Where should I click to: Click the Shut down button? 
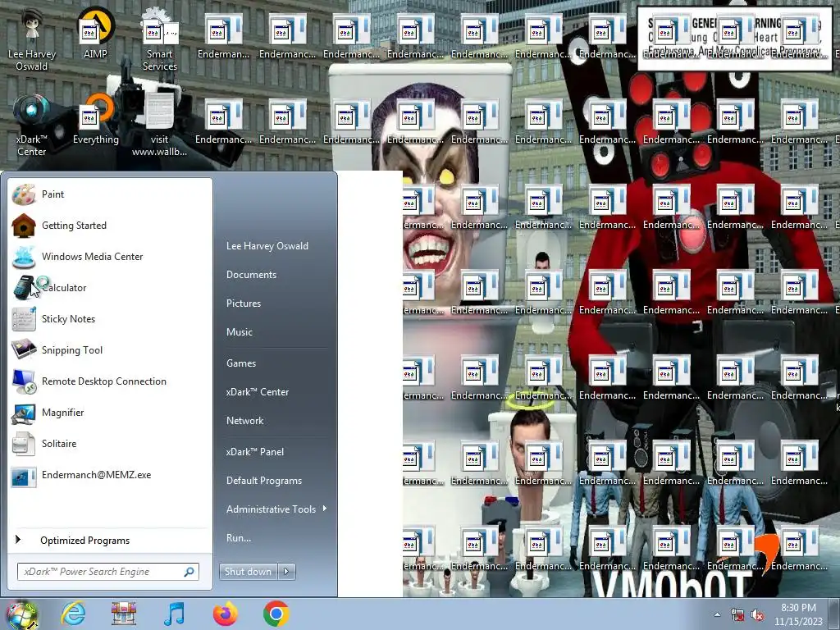(x=248, y=572)
